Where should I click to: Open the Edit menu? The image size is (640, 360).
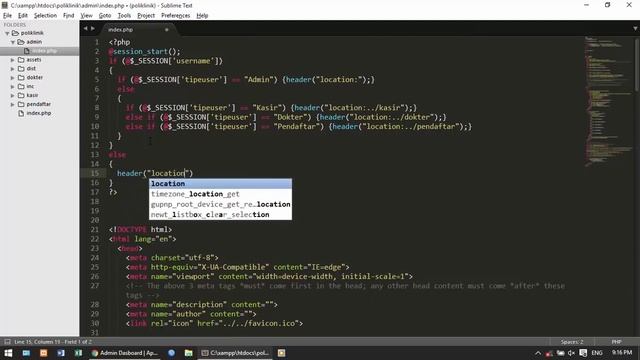[x=23, y=16]
